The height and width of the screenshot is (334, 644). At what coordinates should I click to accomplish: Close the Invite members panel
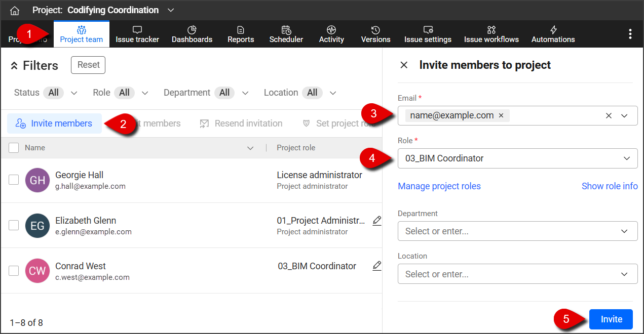point(404,65)
